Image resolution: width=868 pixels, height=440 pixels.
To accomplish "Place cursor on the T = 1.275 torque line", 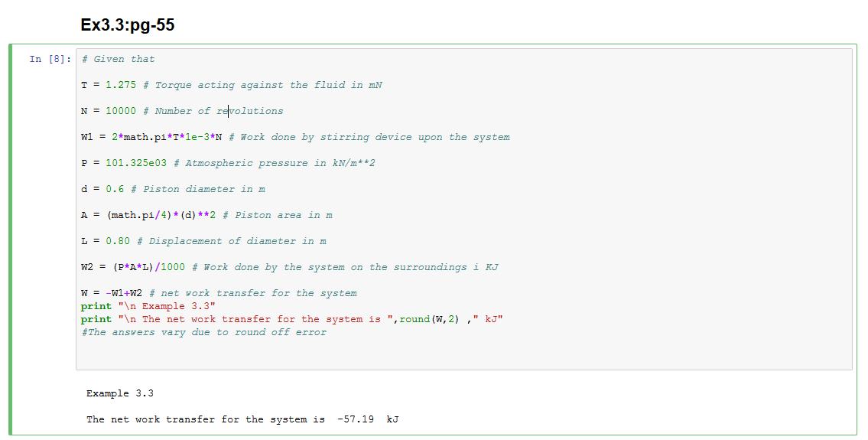I will pyautogui.click(x=231, y=85).
